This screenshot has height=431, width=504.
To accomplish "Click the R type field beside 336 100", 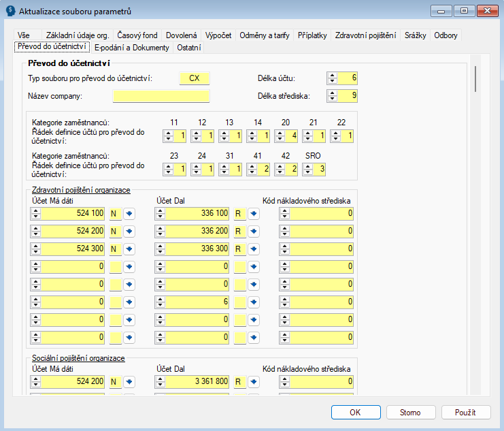I will pyautogui.click(x=240, y=213).
